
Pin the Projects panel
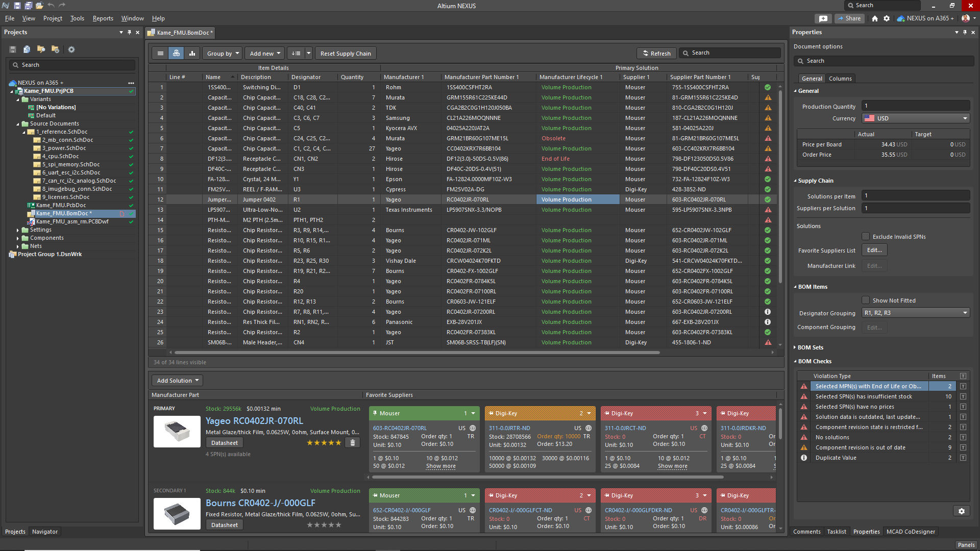[x=129, y=32]
